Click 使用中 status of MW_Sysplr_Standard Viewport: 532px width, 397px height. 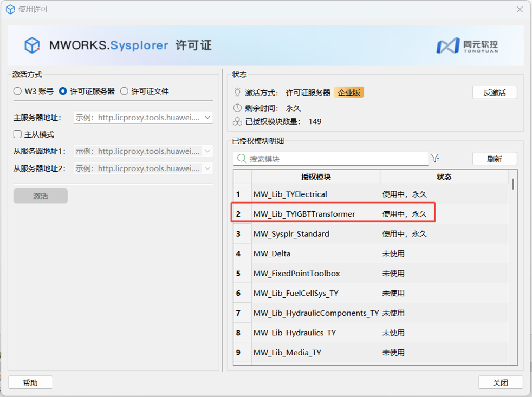(x=405, y=234)
